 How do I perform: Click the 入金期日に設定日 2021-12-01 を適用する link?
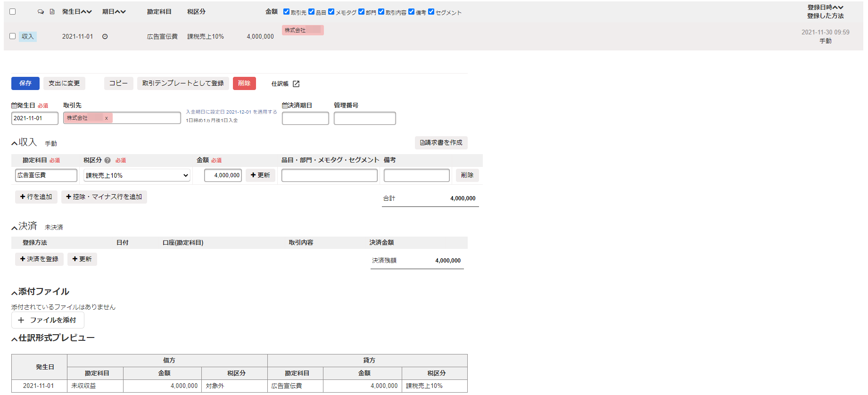(231, 112)
